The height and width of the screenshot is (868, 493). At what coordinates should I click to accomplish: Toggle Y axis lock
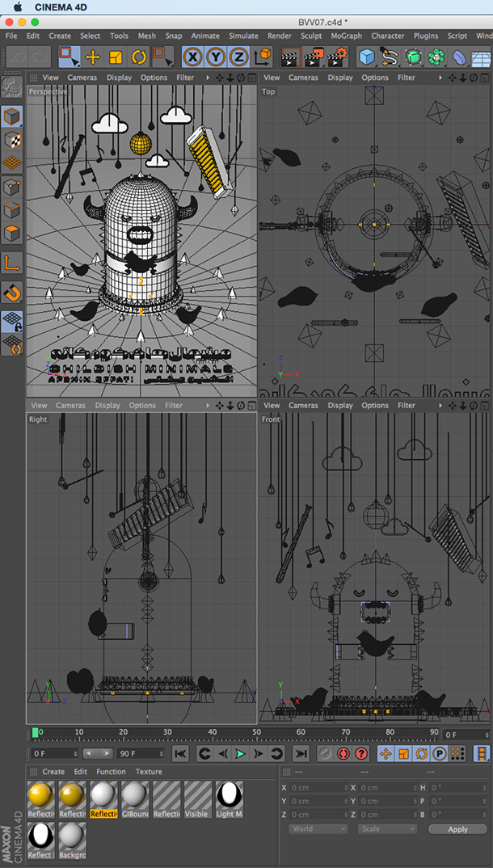[x=216, y=57]
